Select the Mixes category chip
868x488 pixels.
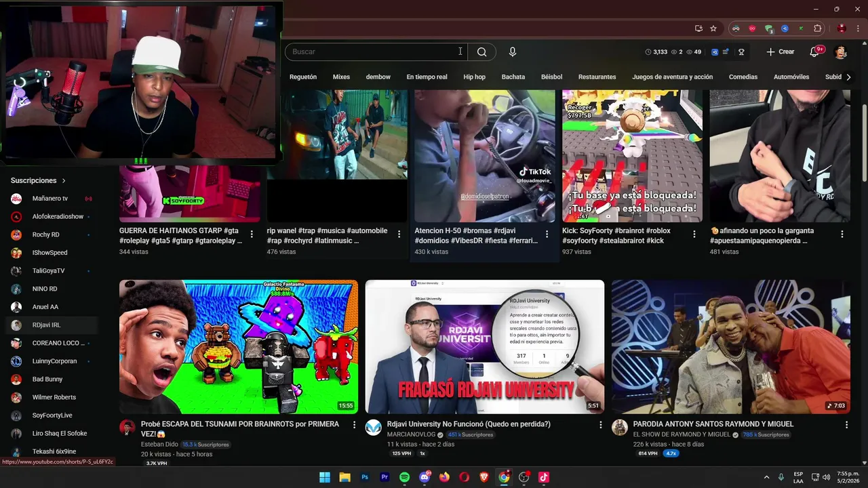(x=341, y=77)
